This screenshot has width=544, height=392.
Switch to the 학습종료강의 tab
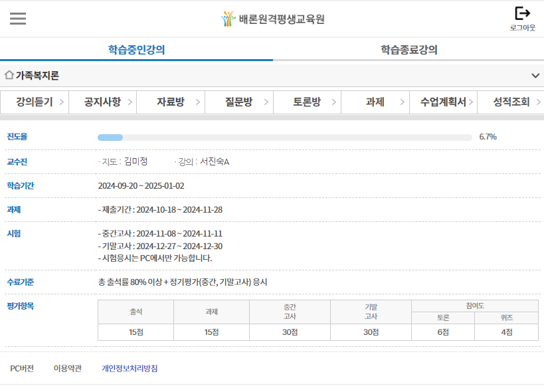[x=408, y=50]
